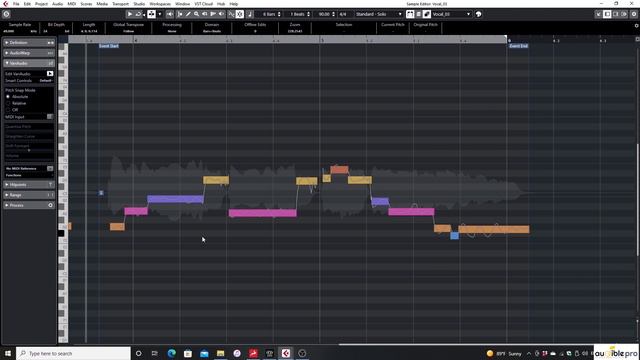Click the 'Open in separate window' toolbar icon
Image resolution: width=640 pixels, height=360 pixels.
click(599, 14)
